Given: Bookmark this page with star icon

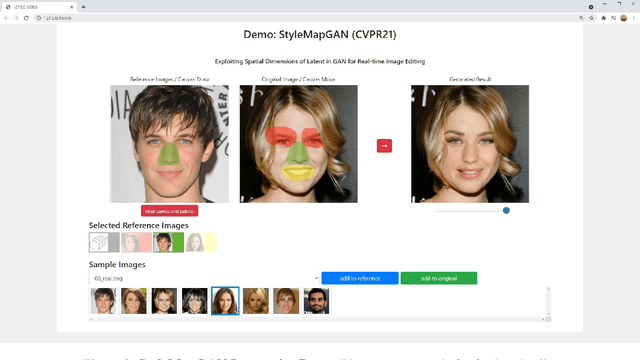Looking at the screenshot, I should pos(591,18).
